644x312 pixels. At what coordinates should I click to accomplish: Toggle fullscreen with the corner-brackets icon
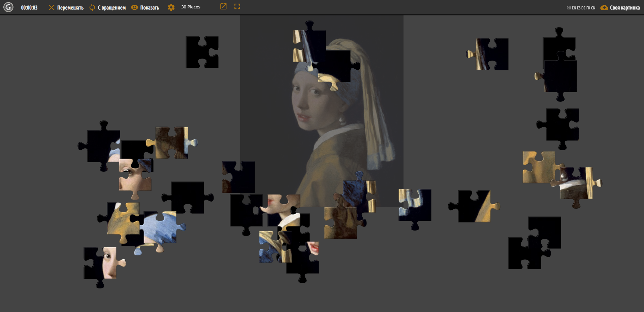coord(237,6)
